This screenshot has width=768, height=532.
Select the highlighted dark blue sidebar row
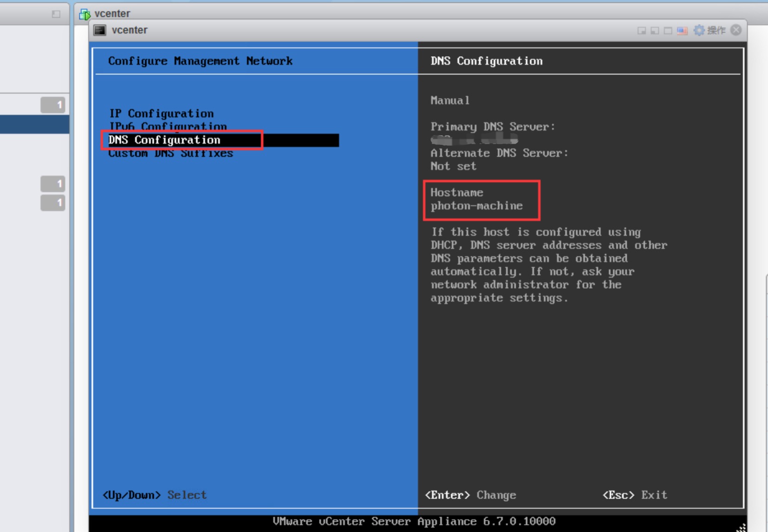[35, 124]
